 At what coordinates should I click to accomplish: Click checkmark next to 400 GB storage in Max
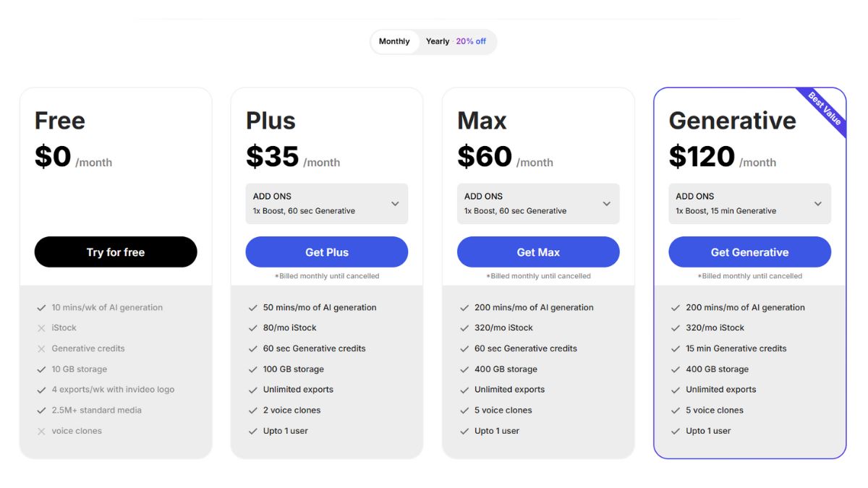[464, 369]
